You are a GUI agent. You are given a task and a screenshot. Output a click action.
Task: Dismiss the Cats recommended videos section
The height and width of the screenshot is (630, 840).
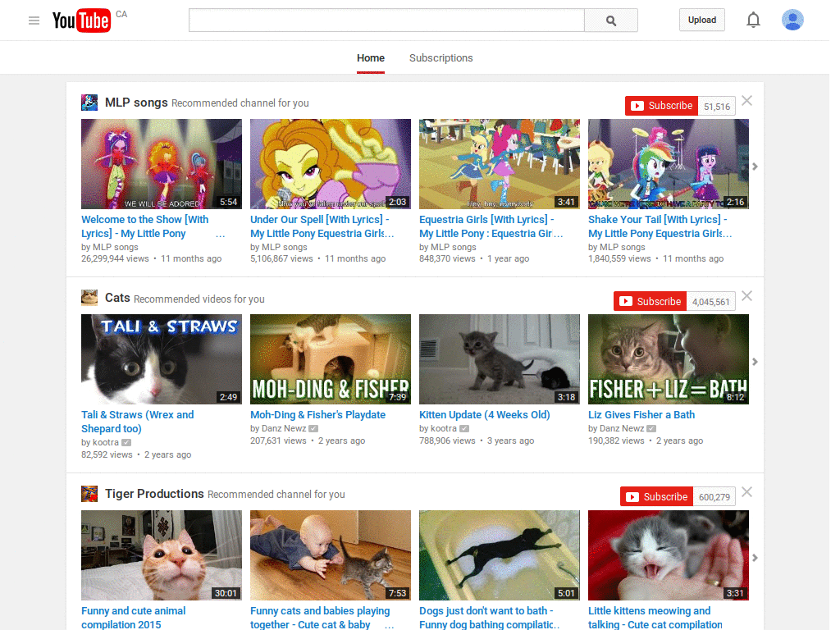coord(746,296)
